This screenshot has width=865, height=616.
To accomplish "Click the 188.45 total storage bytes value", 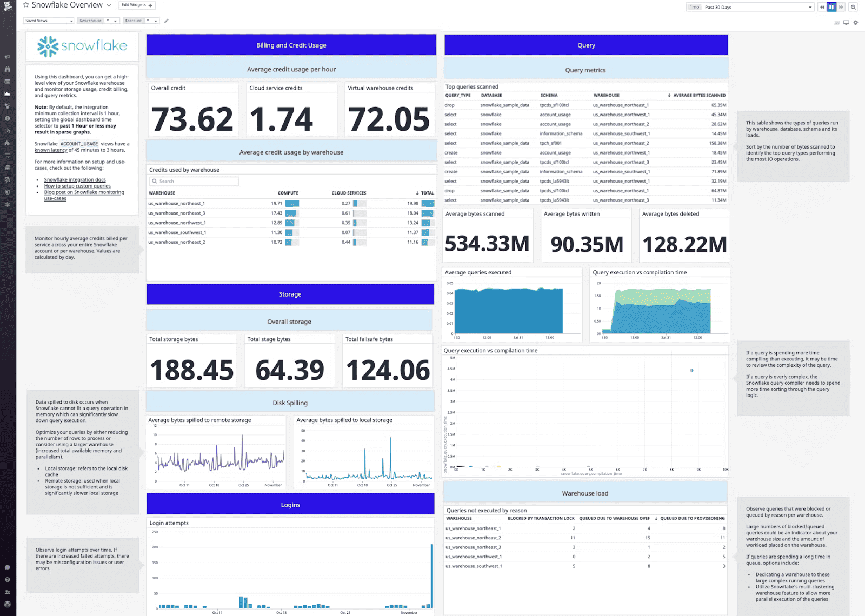I will pyautogui.click(x=192, y=371).
